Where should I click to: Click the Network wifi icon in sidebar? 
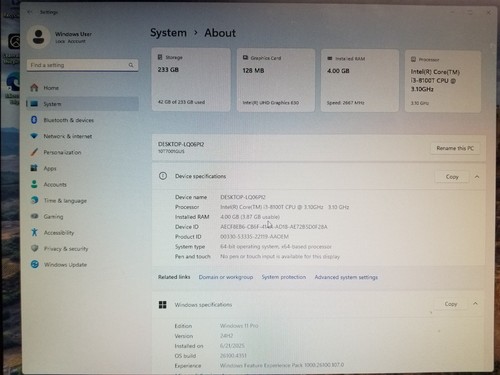(34, 136)
